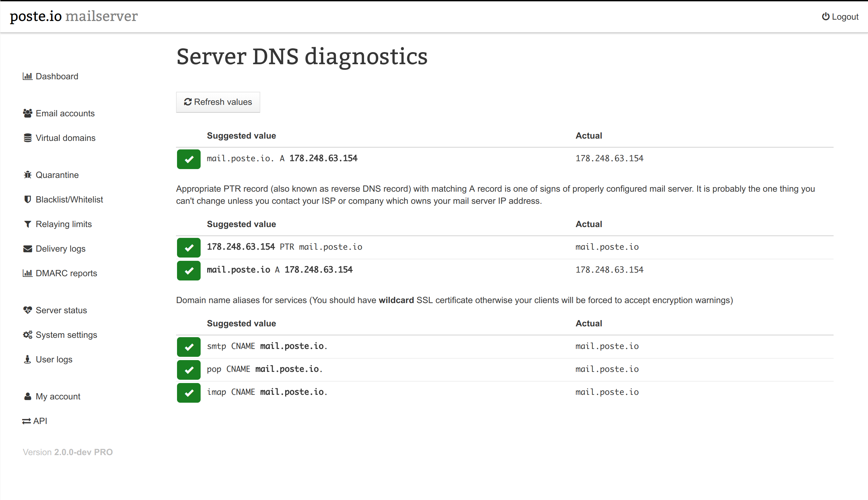Click the Server status heartbeat icon
This screenshot has width=868, height=500.
(28, 310)
